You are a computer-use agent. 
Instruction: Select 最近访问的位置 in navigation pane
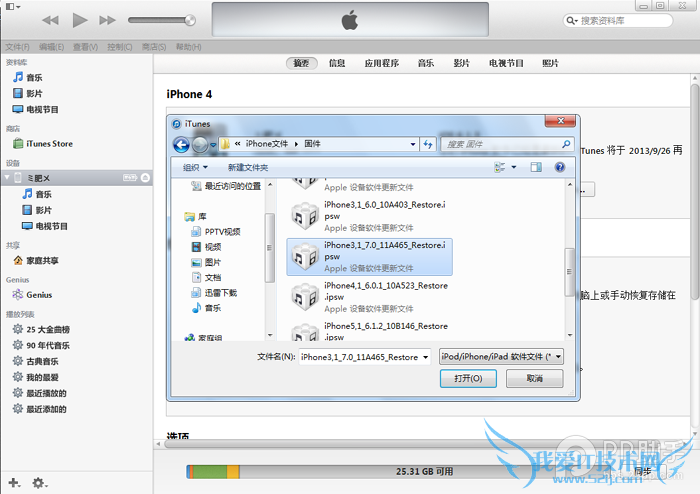coord(226,186)
